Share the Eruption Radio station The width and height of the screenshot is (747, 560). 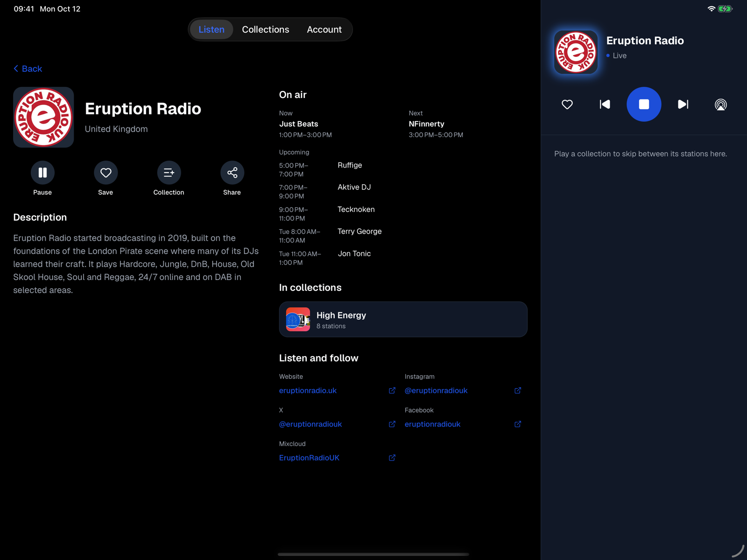[x=232, y=173]
